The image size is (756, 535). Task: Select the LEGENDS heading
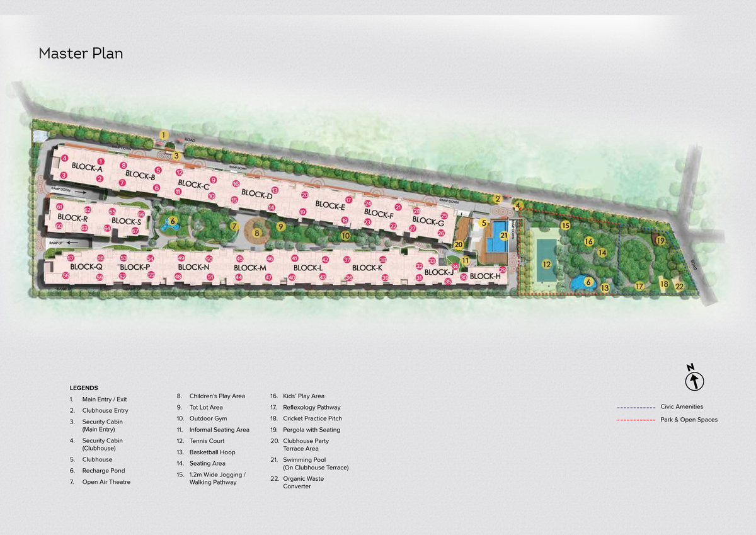pos(84,388)
